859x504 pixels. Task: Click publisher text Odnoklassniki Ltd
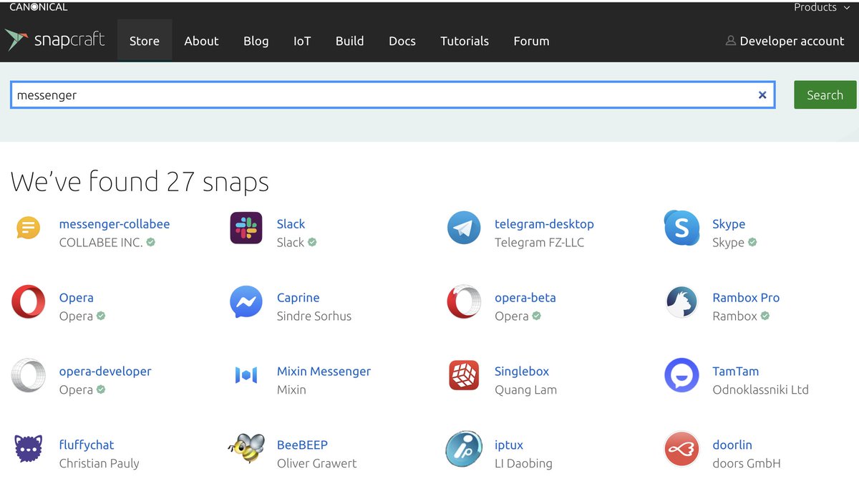click(x=760, y=390)
